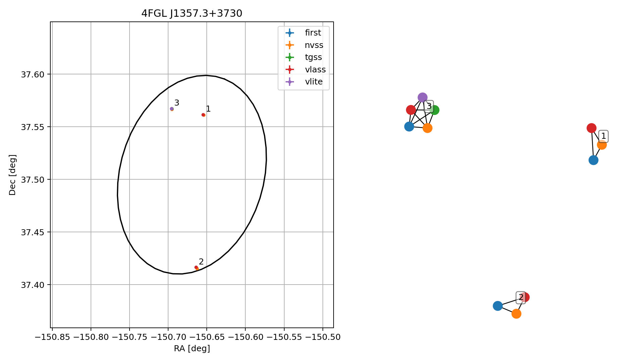Screen dimensions: 644x362
Task: Click the −150.80 x-axis tick label
Action: point(91,337)
